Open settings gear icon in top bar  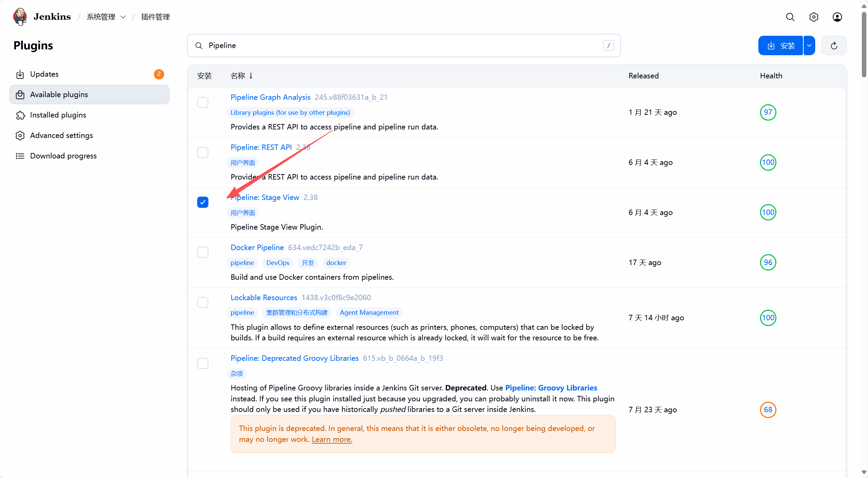814,17
